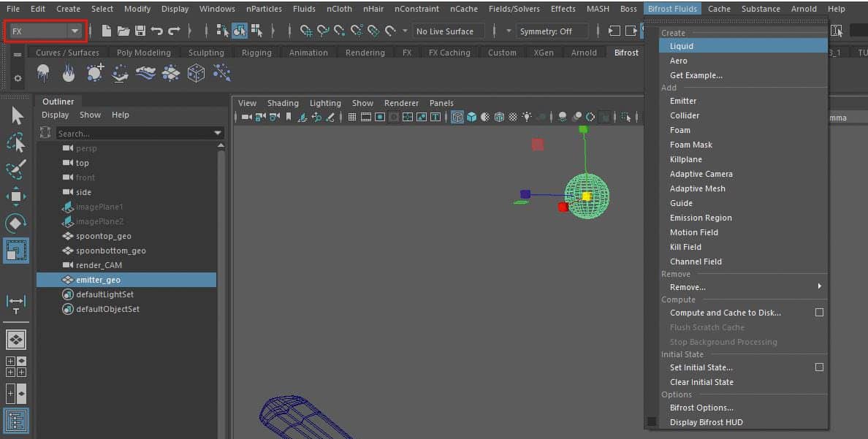The width and height of the screenshot is (868, 439).
Task: Open the Compute and Cache to Disk option box
Action: point(819,313)
